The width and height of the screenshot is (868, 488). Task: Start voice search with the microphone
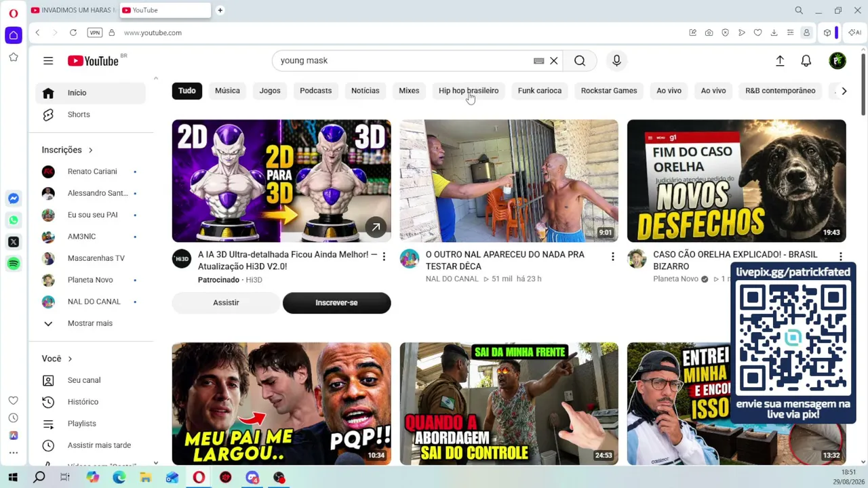coord(616,61)
